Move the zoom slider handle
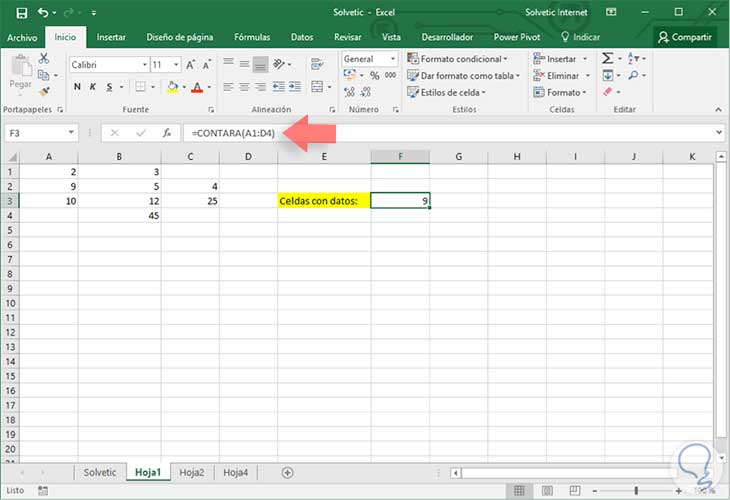730x500 pixels. point(636,490)
